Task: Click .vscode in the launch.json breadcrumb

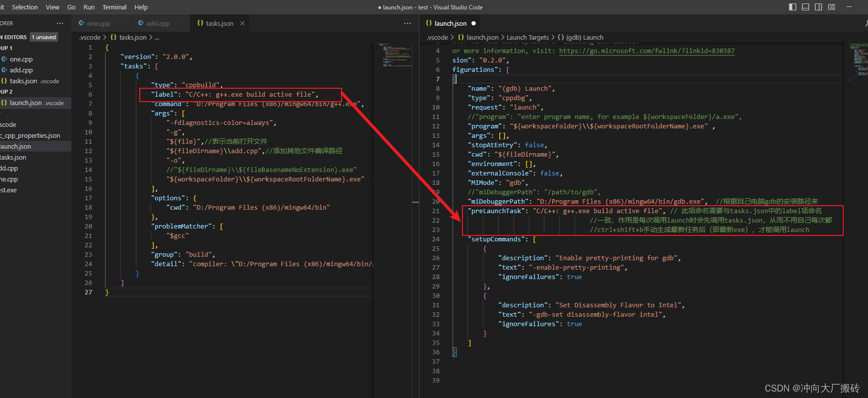Action: pos(437,37)
